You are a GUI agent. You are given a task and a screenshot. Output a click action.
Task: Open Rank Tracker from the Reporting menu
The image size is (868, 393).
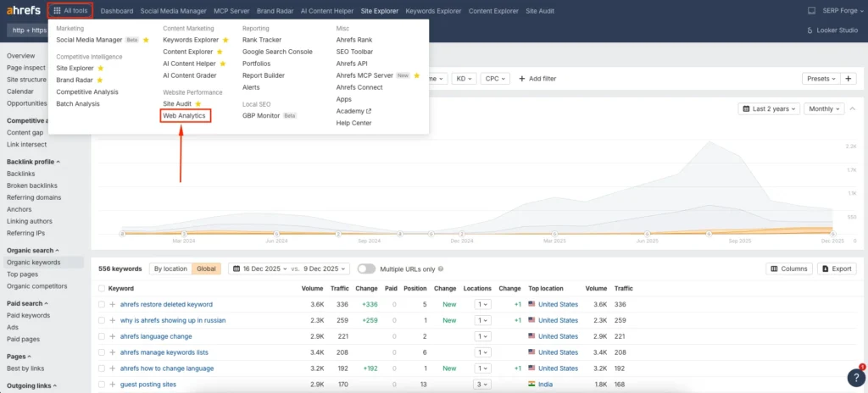point(261,40)
